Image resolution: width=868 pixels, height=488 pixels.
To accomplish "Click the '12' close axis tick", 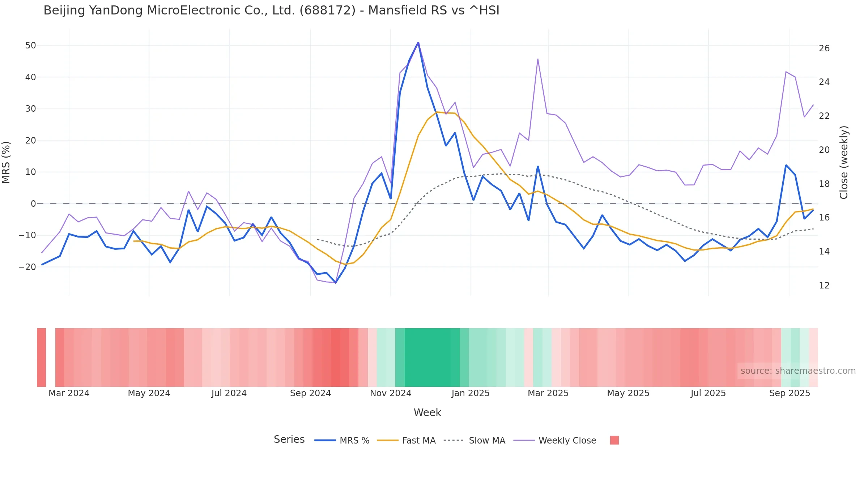I will pyautogui.click(x=824, y=286).
